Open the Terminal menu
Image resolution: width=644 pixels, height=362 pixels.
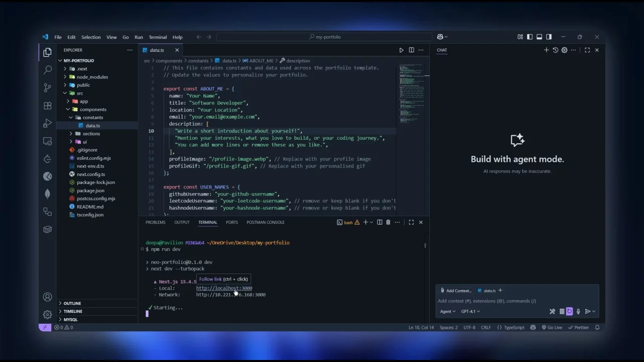tap(157, 37)
